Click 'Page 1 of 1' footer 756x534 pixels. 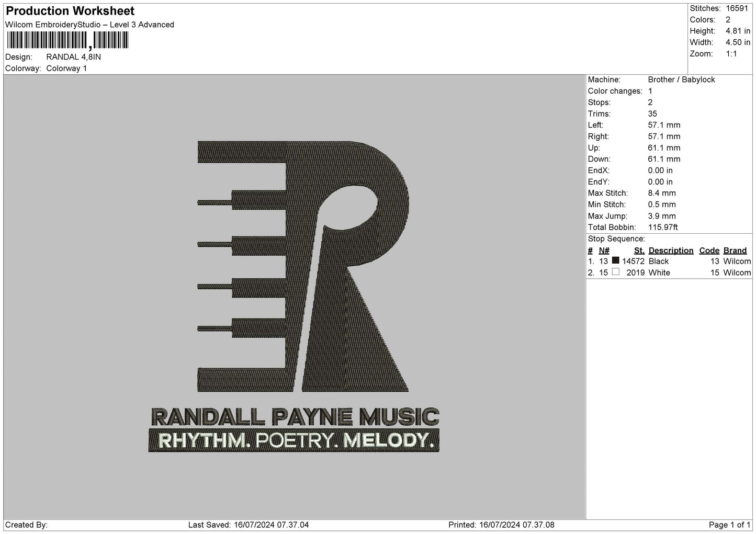point(730,525)
